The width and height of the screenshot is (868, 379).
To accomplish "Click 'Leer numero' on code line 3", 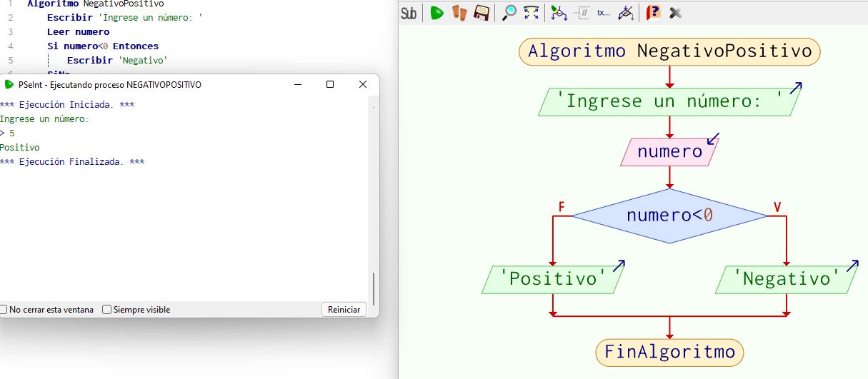I will coord(79,31).
